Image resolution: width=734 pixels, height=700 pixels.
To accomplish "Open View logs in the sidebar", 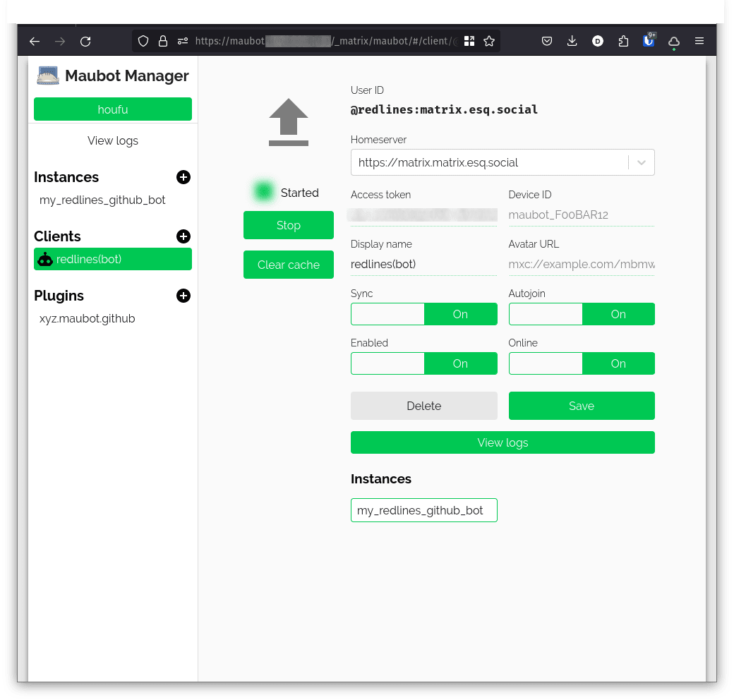I will coord(113,141).
